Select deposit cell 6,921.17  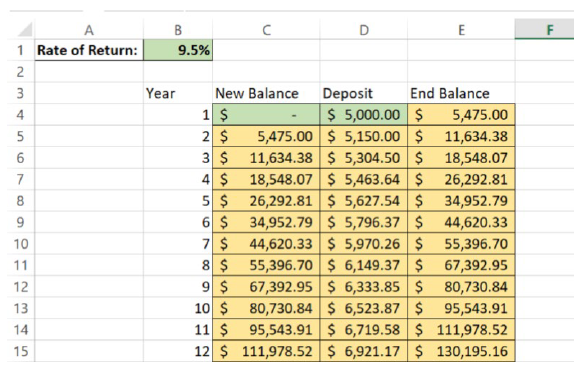pos(364,351)
